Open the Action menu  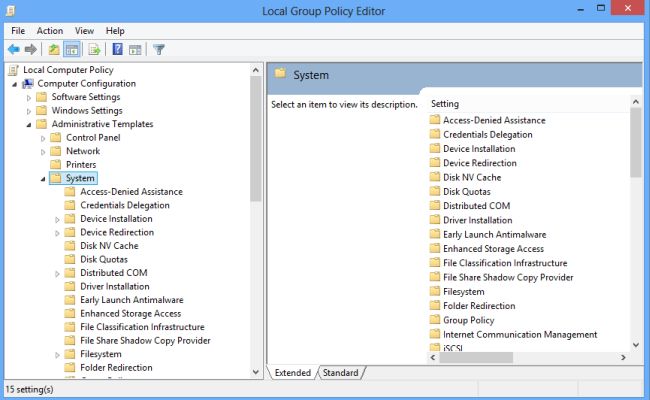point(50,31)
